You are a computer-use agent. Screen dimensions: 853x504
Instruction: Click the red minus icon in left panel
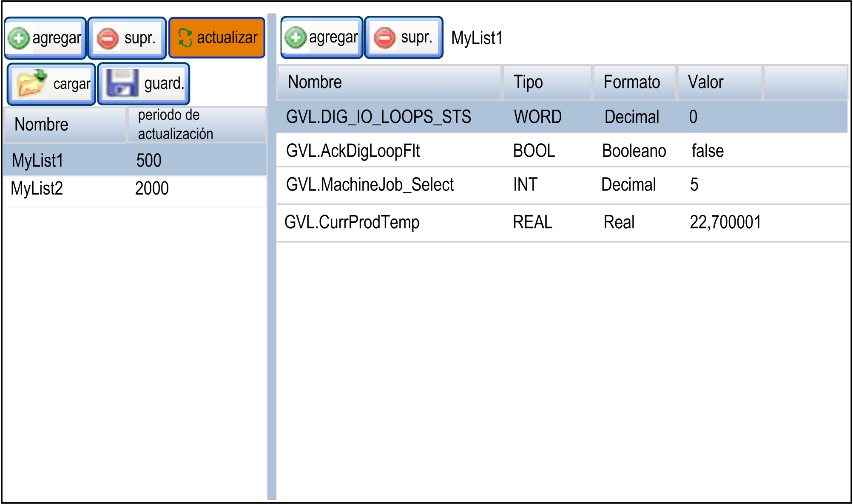coord(108,39)
